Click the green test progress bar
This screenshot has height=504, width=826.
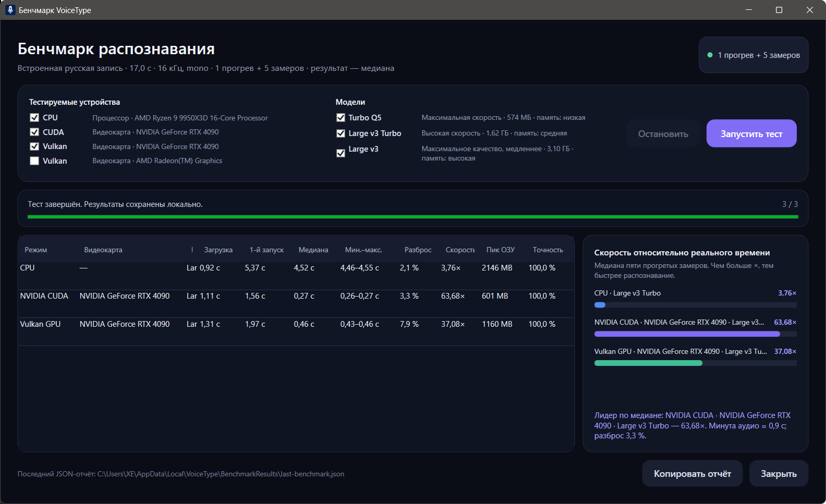click(x=412, y=217)
